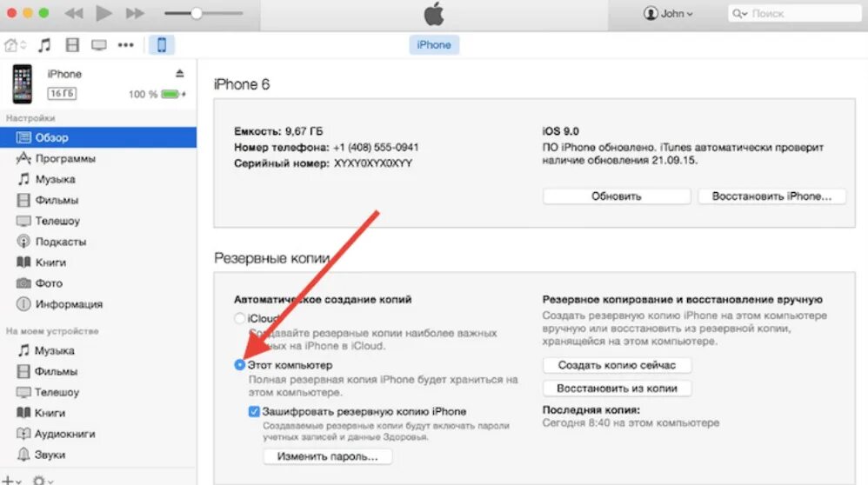This screenshot has width=868, height=485.
Task: Open the Movies library film icon
Action: click(x=72, y=45)
